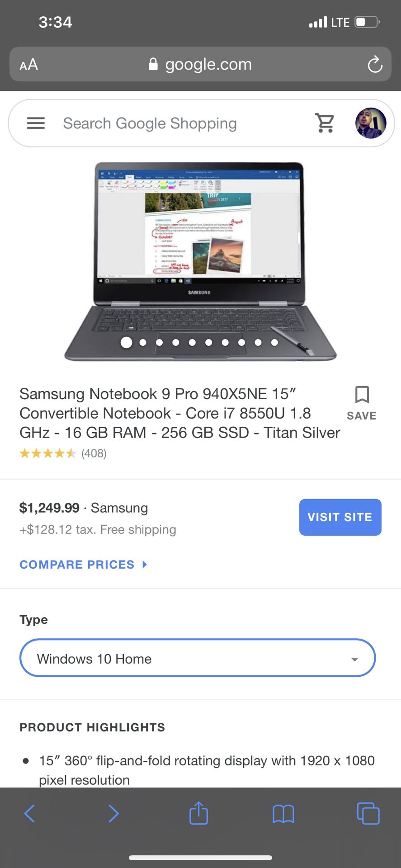
Task: Show open Safari tabs
Action: pyautogui.click(x=368, y=813)
